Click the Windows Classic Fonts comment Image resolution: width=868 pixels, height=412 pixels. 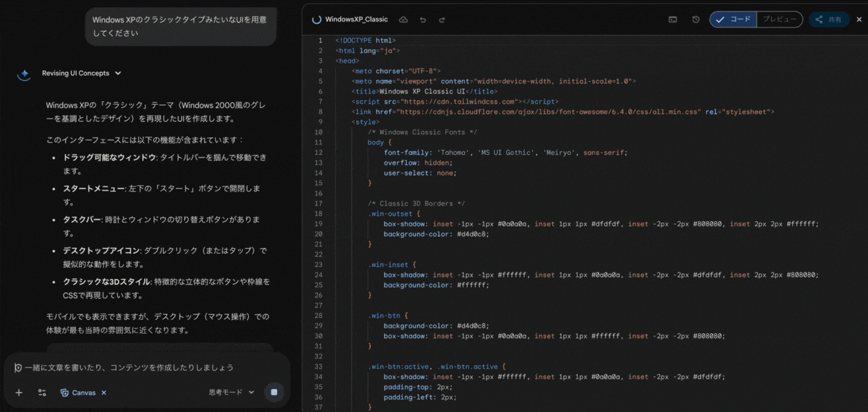pos(422,132)
